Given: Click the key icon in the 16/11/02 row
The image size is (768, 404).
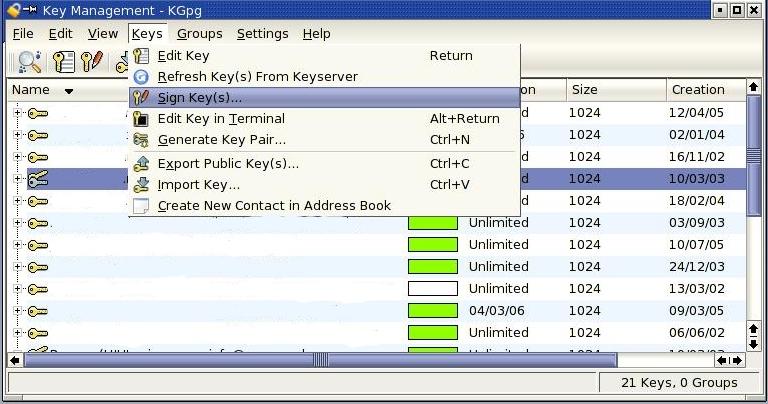Looking at the screenshot, I should tap(38, 157).
